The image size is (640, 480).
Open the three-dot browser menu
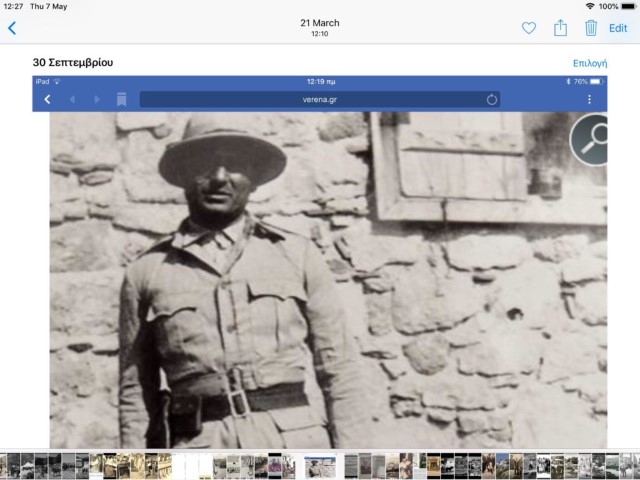click(589, 99)
